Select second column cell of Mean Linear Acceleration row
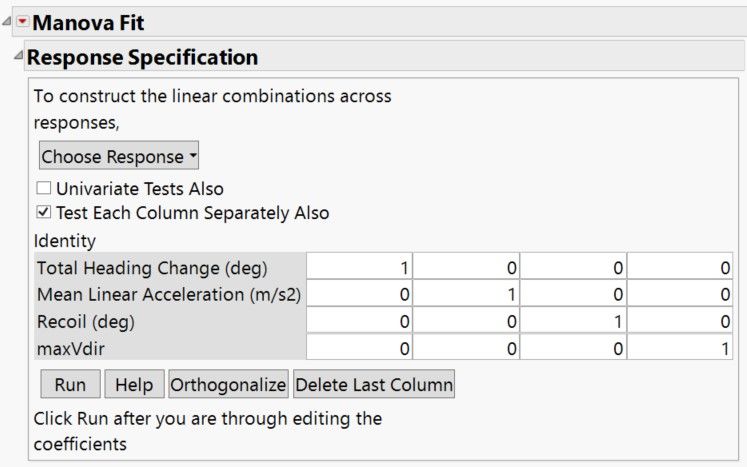This screenshot has width=747, height=467. point(466,294)
